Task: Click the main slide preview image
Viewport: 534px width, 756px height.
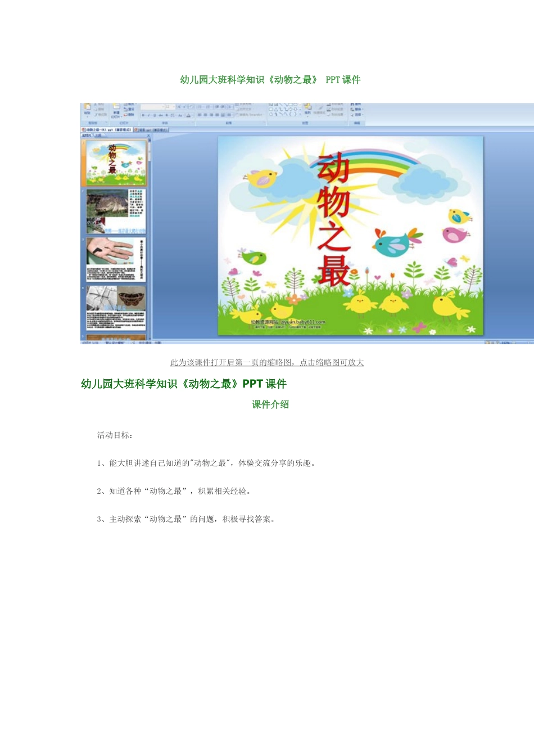Action: 350,235
